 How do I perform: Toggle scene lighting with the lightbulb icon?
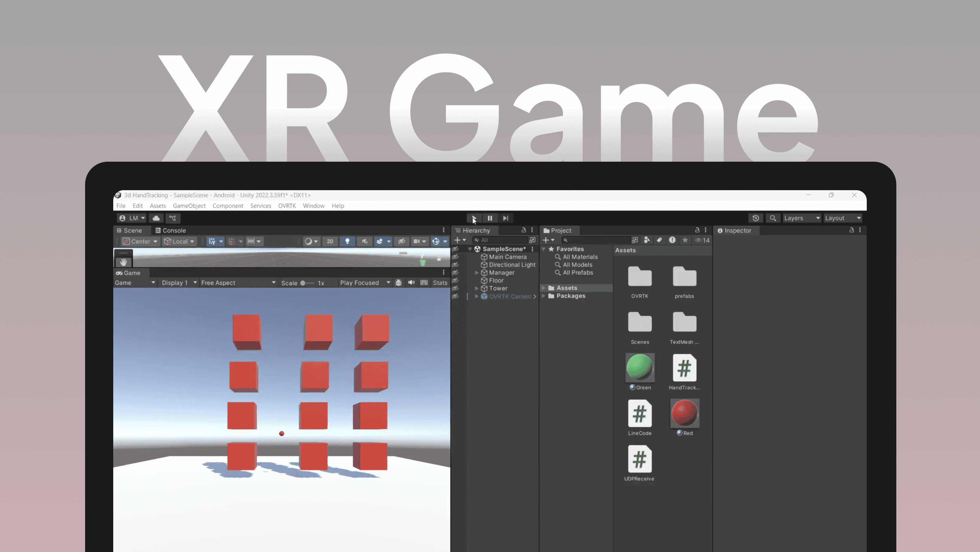(x=347, y=241)
